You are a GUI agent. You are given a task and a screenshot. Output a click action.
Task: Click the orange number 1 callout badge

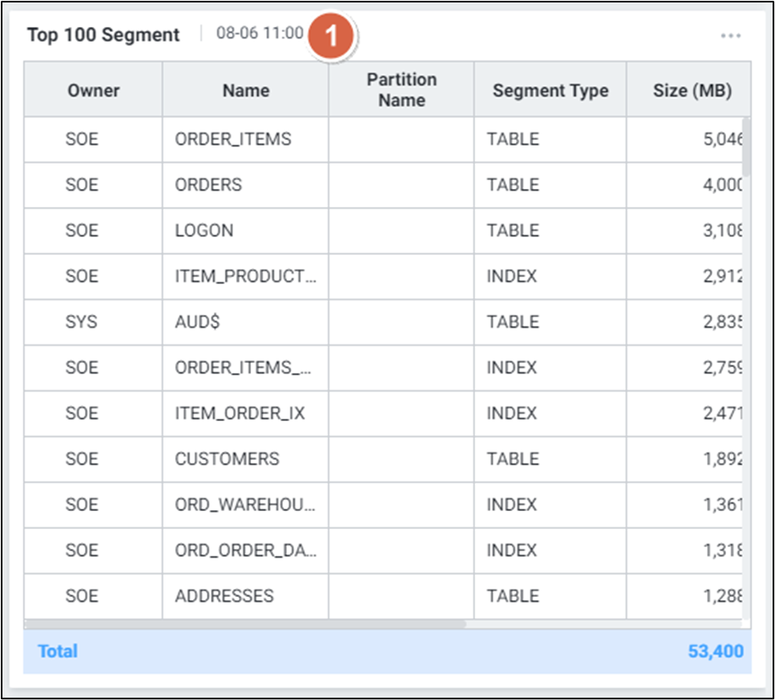[x=331, y=36]
